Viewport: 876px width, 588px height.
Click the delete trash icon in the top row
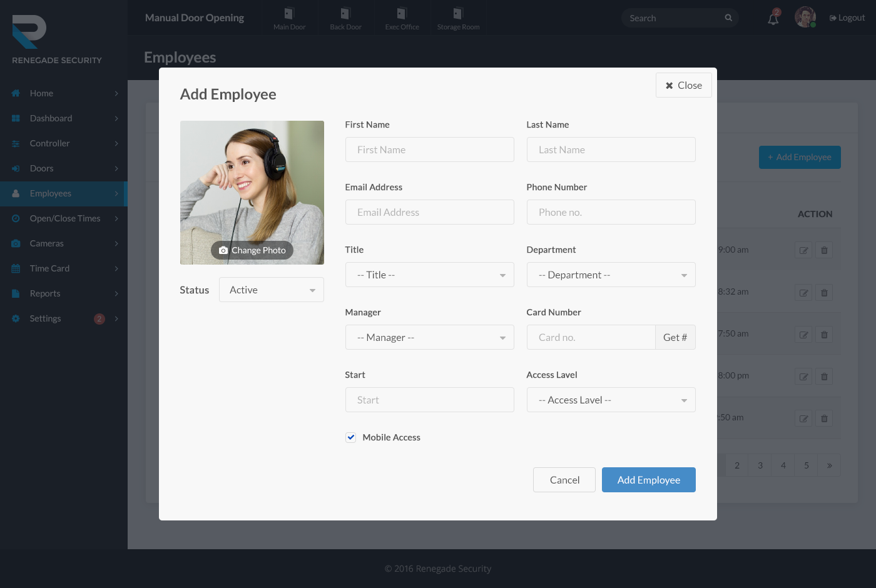point(824,250)
